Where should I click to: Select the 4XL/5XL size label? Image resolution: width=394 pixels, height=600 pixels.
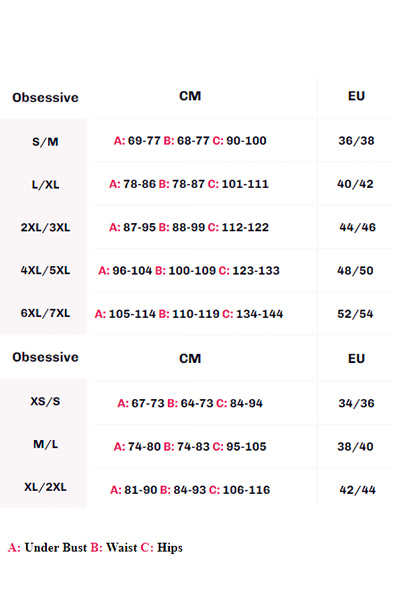(45, 270)
